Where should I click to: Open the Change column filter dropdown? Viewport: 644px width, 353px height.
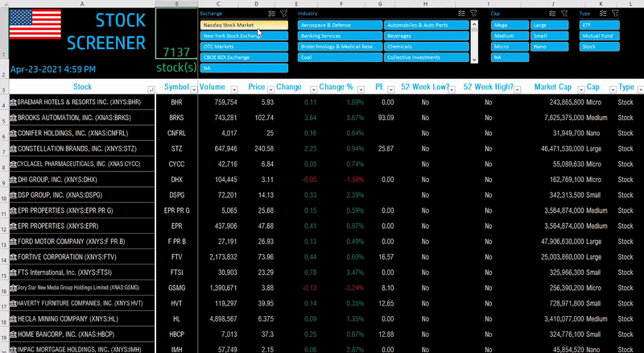click(313, 89)
